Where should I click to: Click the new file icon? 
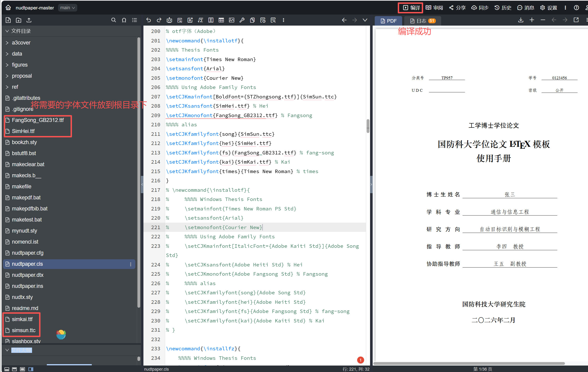(8, 20)
